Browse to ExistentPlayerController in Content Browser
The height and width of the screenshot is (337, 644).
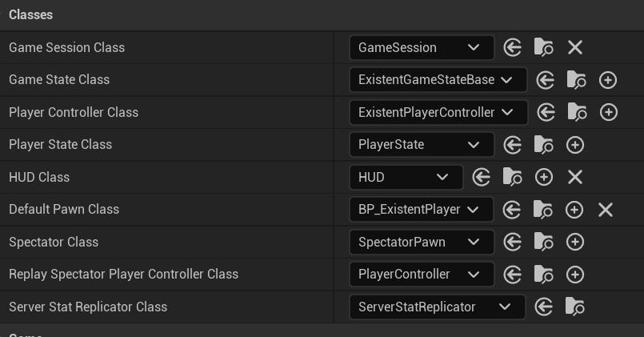577,113
